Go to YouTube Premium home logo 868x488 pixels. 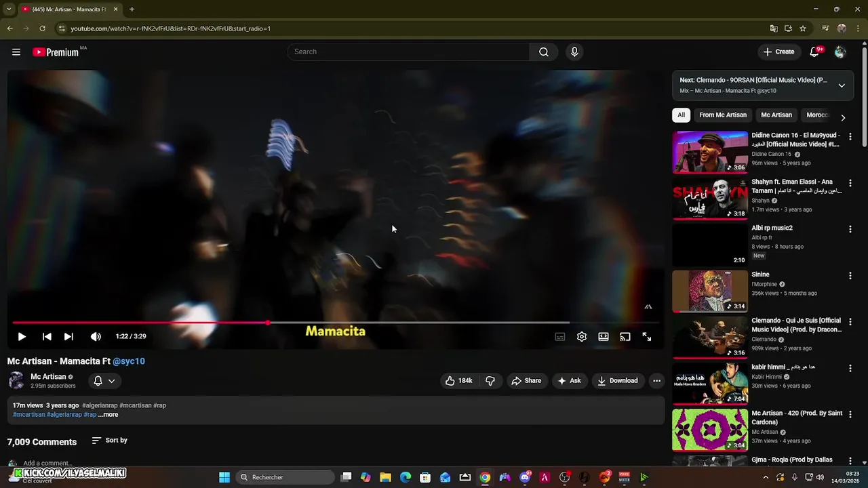(56, 52)
